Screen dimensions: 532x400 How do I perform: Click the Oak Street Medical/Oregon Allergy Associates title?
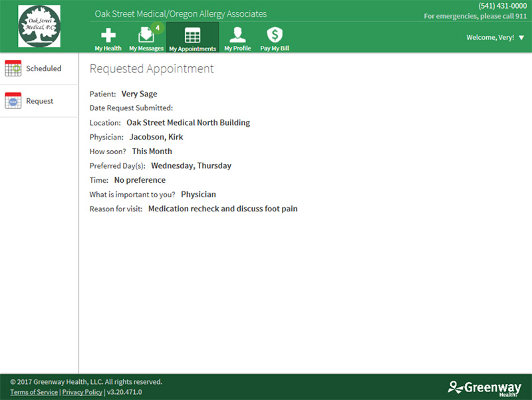click(x=181, y=14)
